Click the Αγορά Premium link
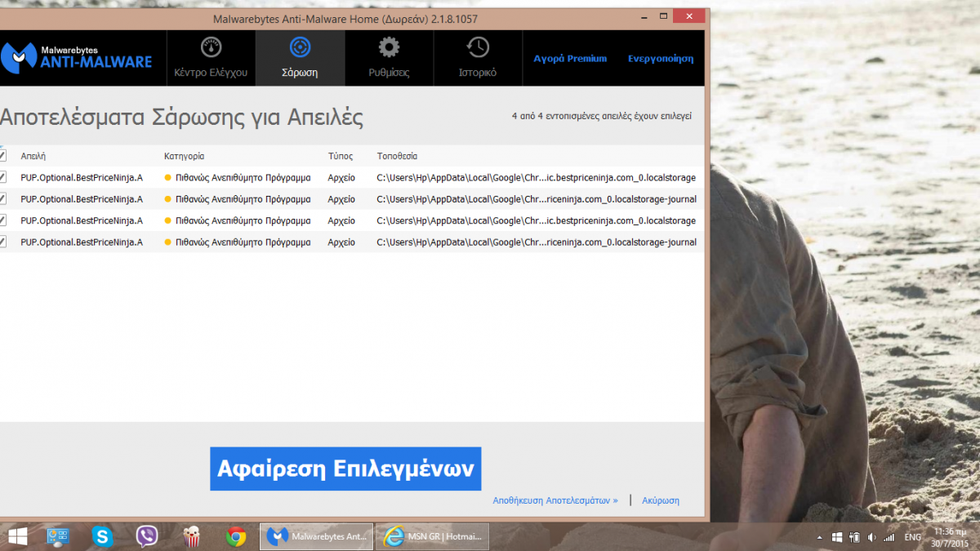 click(x=570, y=59)
